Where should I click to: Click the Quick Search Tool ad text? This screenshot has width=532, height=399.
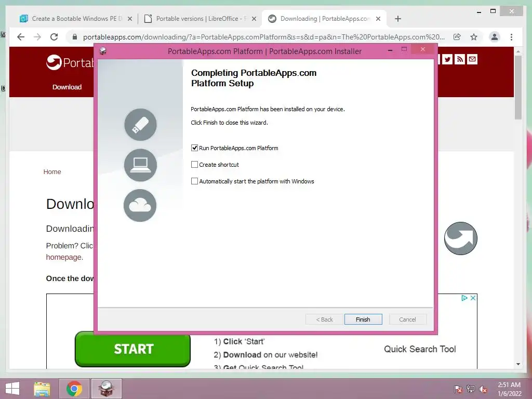pos(420,349)
